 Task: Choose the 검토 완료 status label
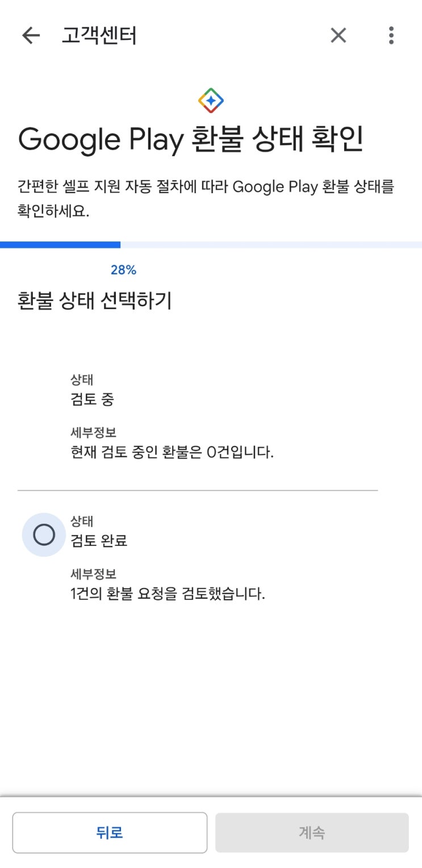pyautogui.click(x=99, y=540)
